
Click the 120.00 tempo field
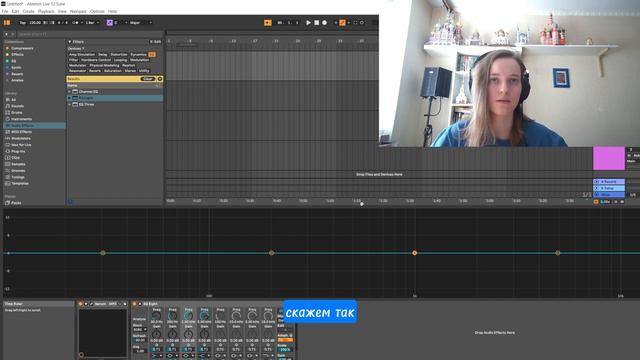tap(35, 22)
